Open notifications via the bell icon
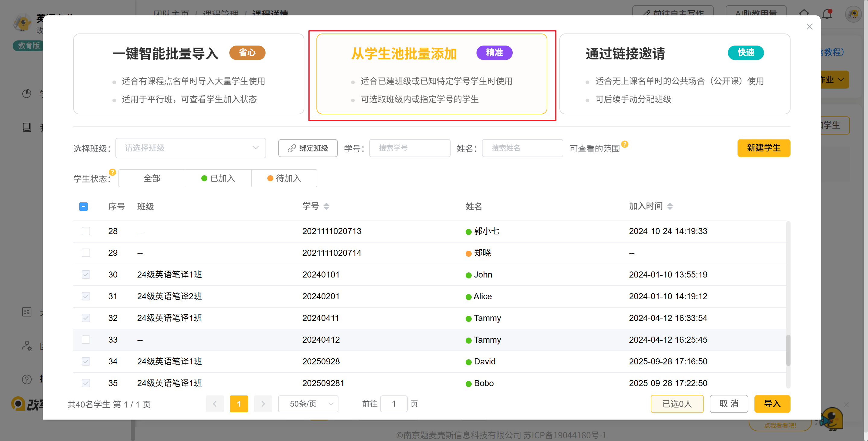Image resolution: width=868 pixels, height=441 pixels. pos(827,14)
